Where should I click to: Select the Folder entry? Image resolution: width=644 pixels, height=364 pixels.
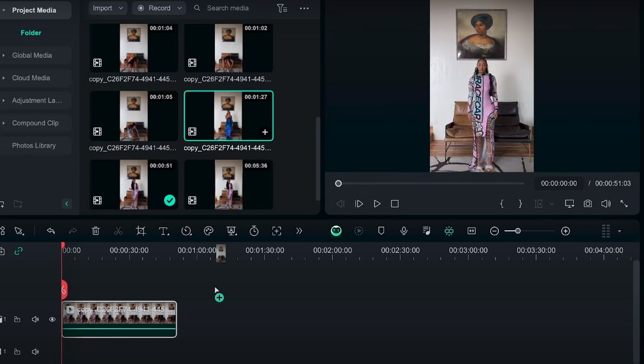[31, 33]
